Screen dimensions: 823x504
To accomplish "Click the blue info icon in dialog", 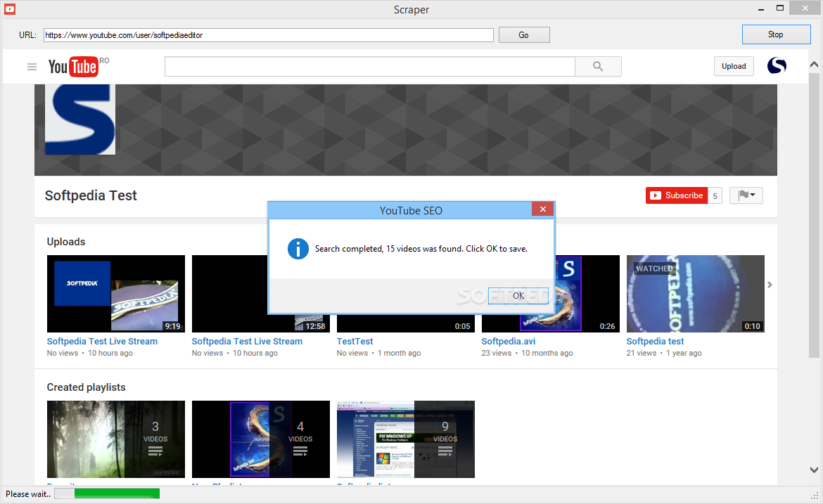I will click(298, 249).
